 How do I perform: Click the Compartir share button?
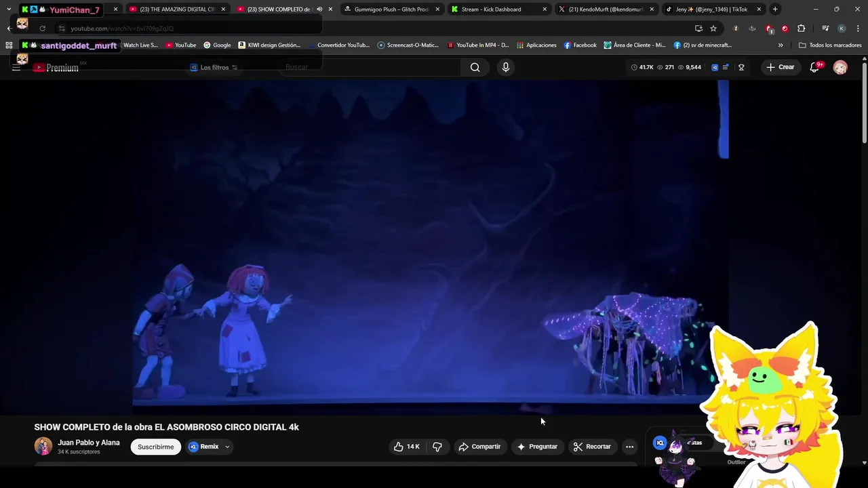coord(479,447)
